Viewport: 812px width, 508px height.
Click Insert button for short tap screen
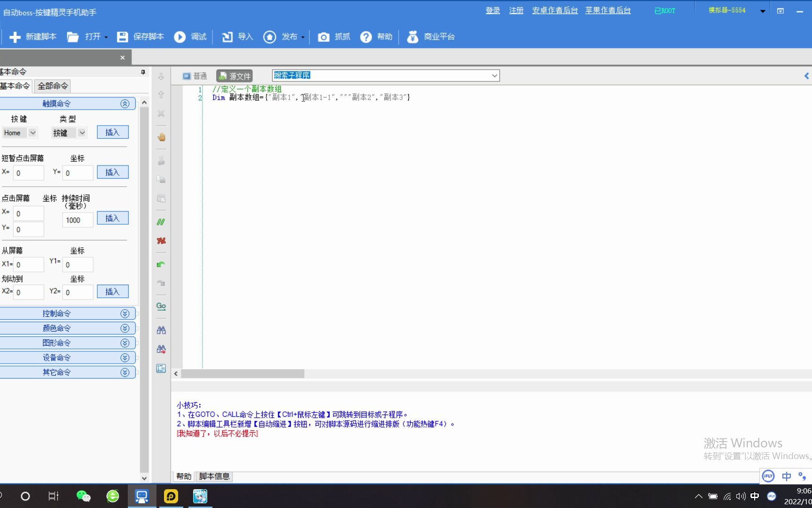pyautogui.click(x=113, y=173)
